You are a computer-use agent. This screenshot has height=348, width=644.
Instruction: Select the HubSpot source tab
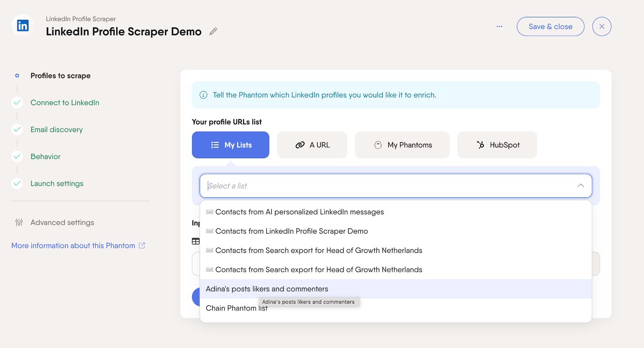[497, 145]
